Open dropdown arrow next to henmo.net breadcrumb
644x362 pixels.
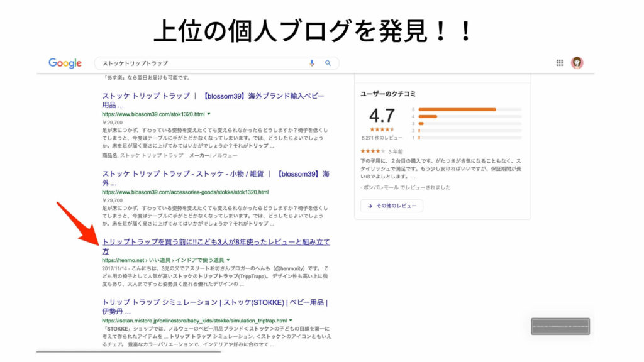[x=228, y=260]
